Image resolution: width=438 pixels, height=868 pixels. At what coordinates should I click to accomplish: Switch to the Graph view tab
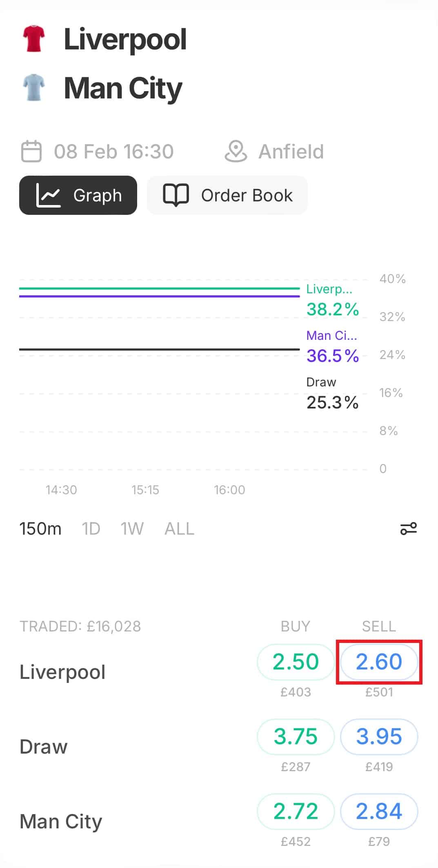[78, 195]
